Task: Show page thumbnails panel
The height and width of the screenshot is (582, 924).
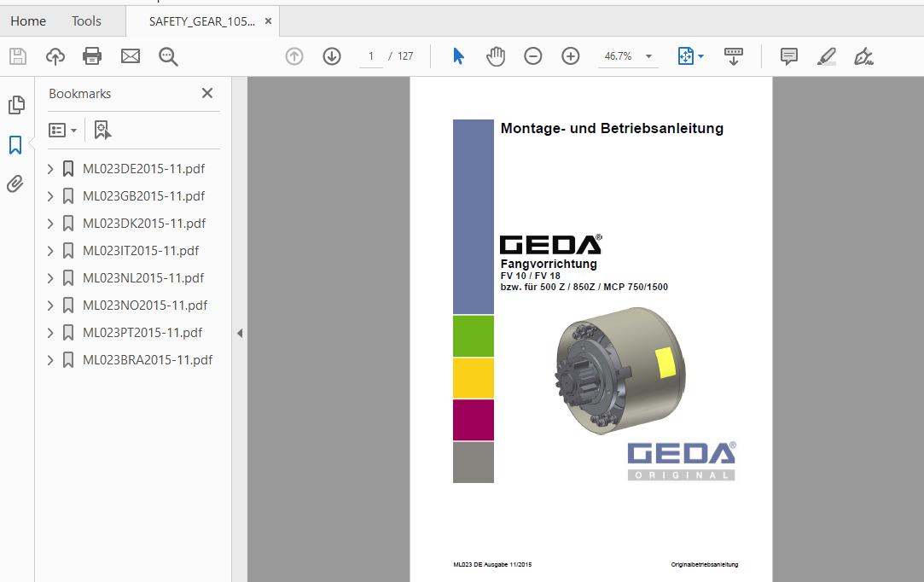Action: (x=16, y=105)
